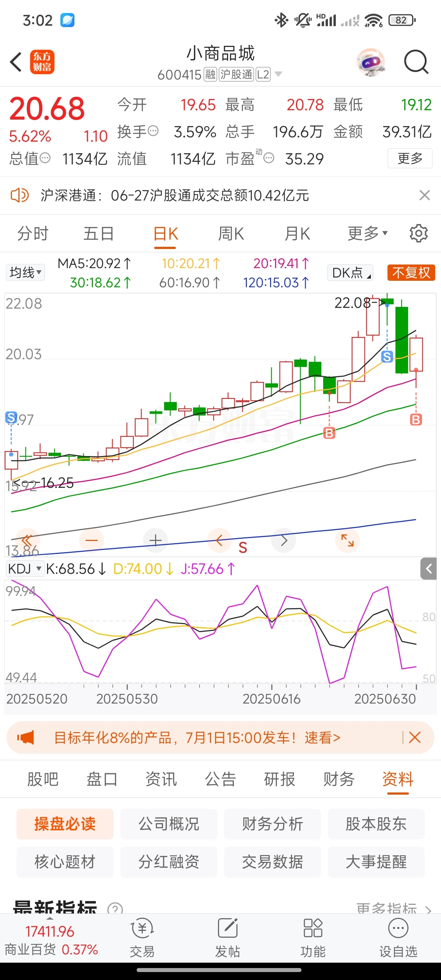The image size is (441, 980).
Task: Close the 8% product promo banner
Action: 415,738
